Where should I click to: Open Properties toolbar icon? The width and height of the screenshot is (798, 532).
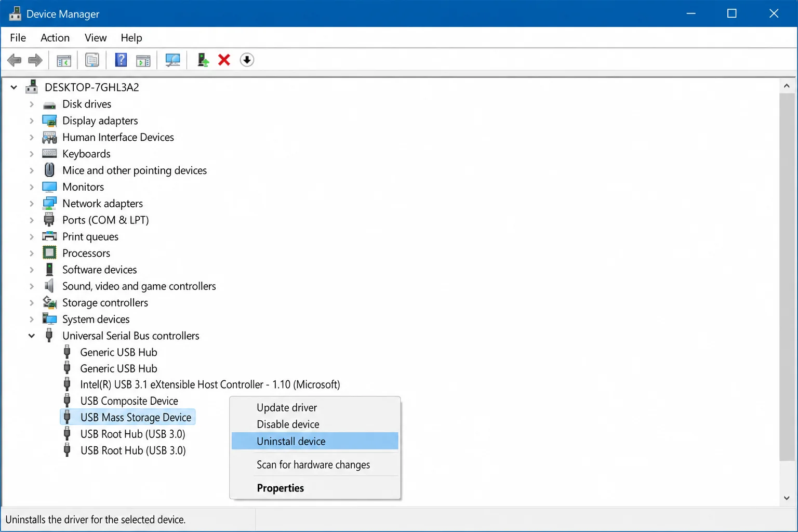(92, 60)
